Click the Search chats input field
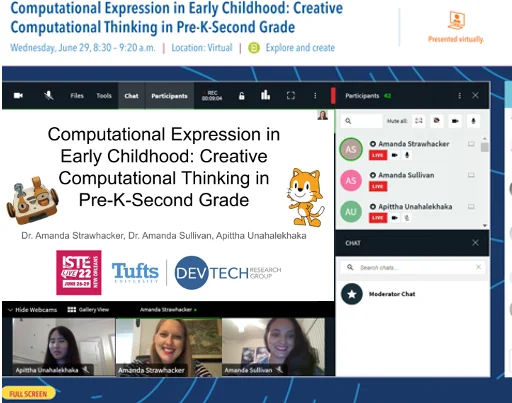 click(x=412, y=267)
